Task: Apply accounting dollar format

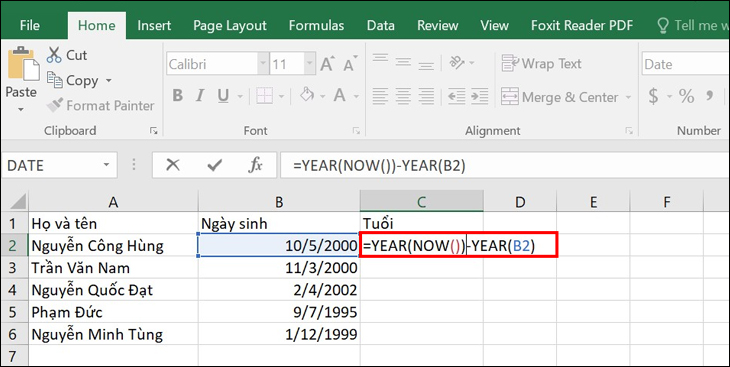Action: (x=654, y=96)
